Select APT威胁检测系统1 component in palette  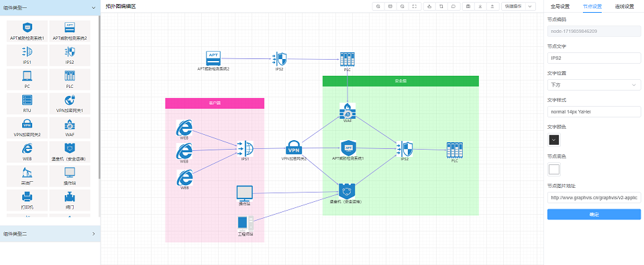point(27,32)
